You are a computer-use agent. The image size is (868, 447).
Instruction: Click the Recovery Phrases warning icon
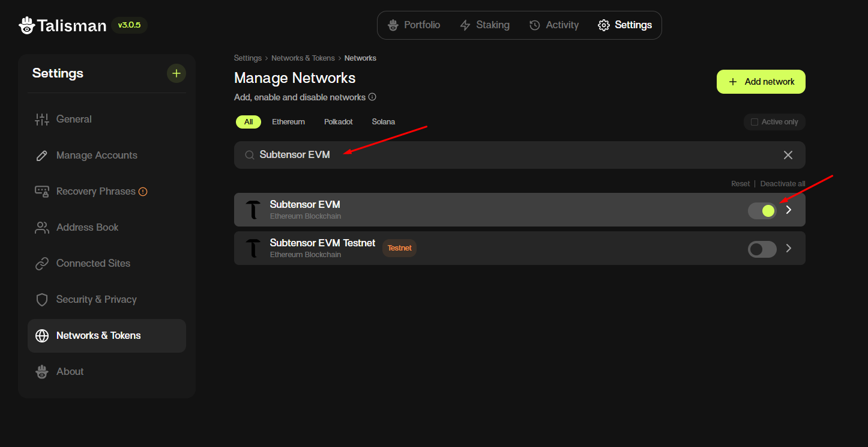click(143, 192)
